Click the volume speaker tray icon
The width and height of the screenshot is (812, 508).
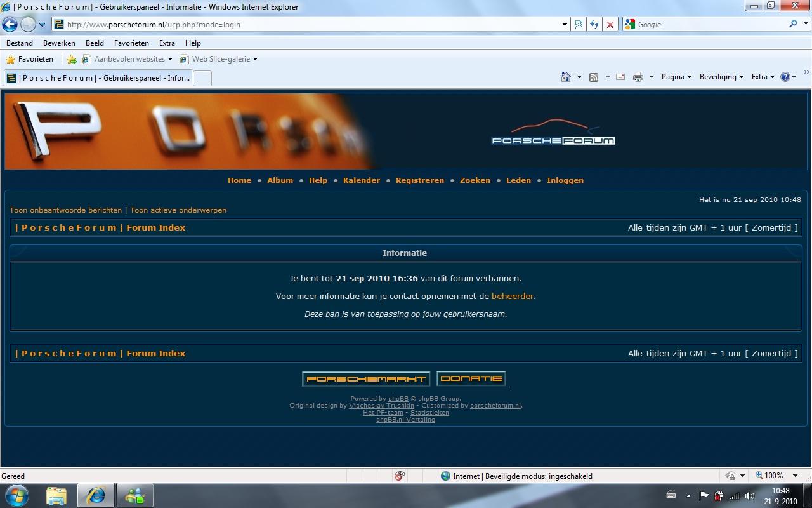tap(749, 496)
